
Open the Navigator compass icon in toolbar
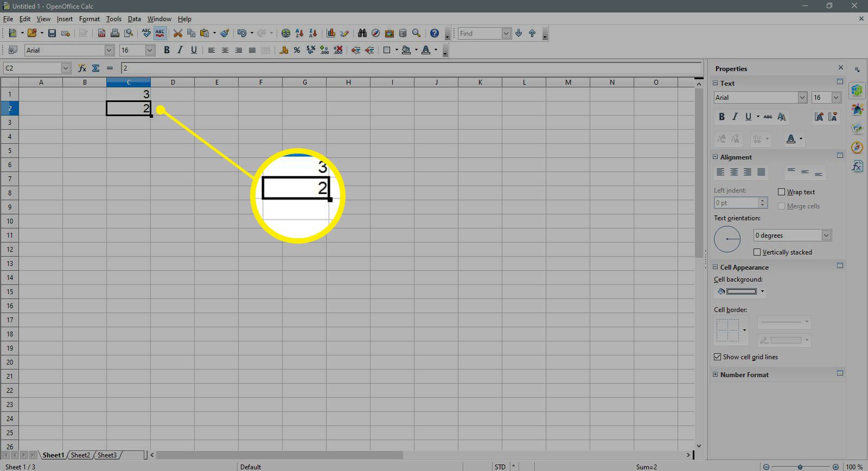[375, 33]
